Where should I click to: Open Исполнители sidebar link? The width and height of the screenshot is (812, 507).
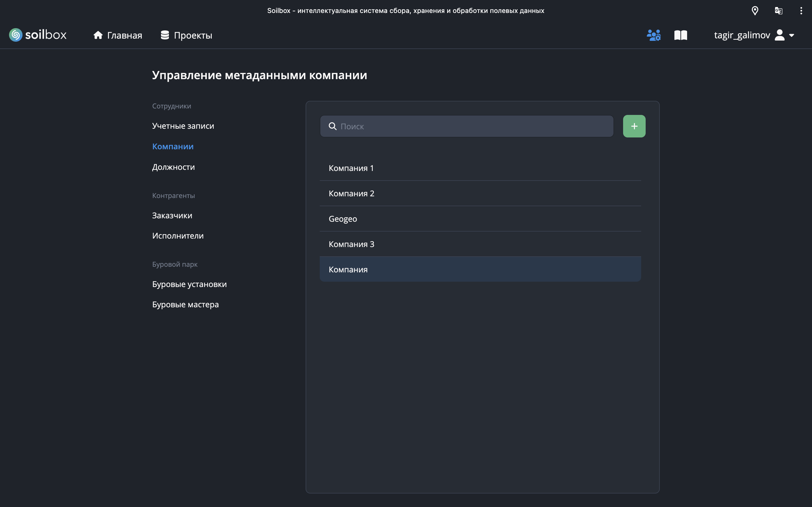pyautogui.click(x=178, y=236)
